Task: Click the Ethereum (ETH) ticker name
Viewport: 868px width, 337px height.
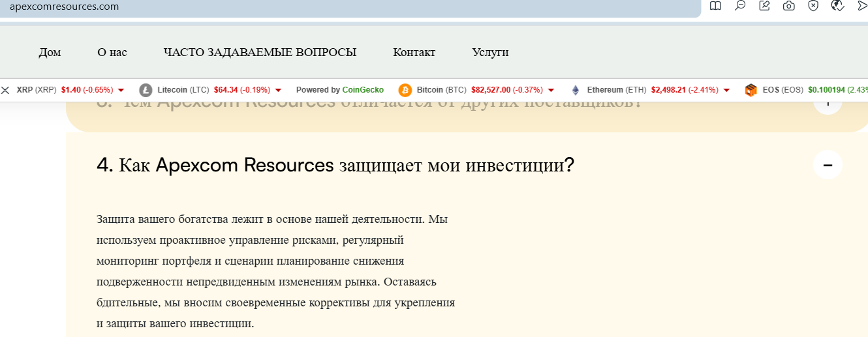Action: coord(616,90)
